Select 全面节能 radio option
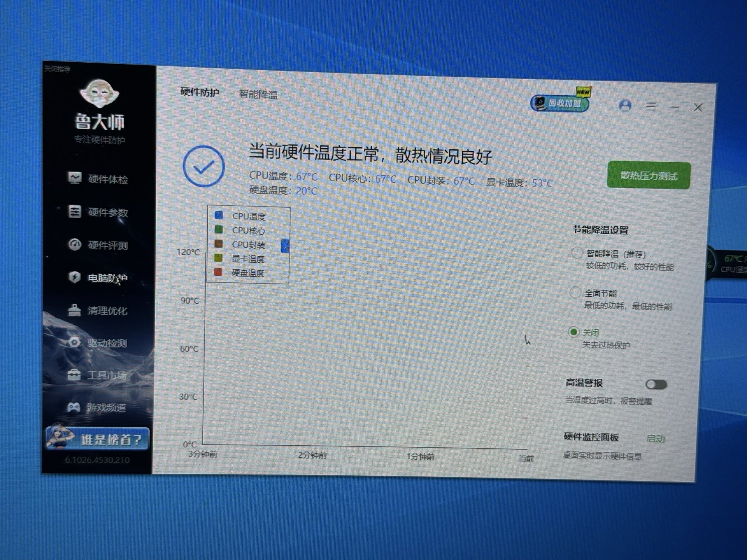The image size is (747, 560). click(x=575, y=292)
